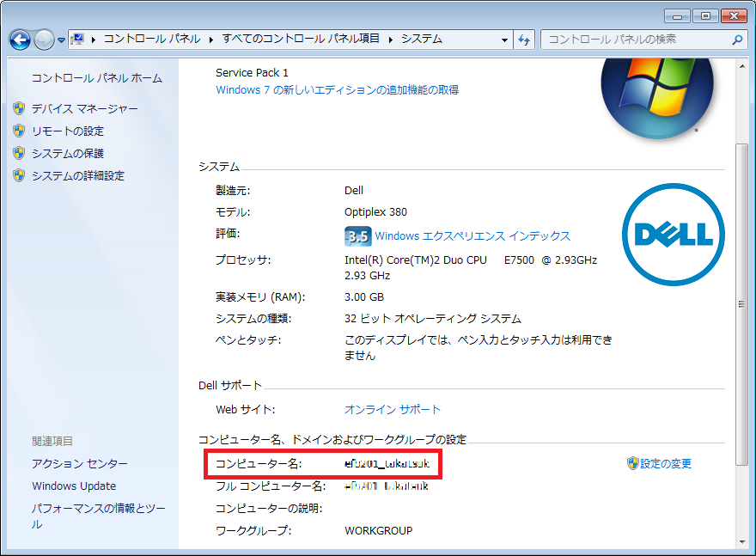Expand arrow before システム breadcrumb
756x556 pixels.
[391, 40]
